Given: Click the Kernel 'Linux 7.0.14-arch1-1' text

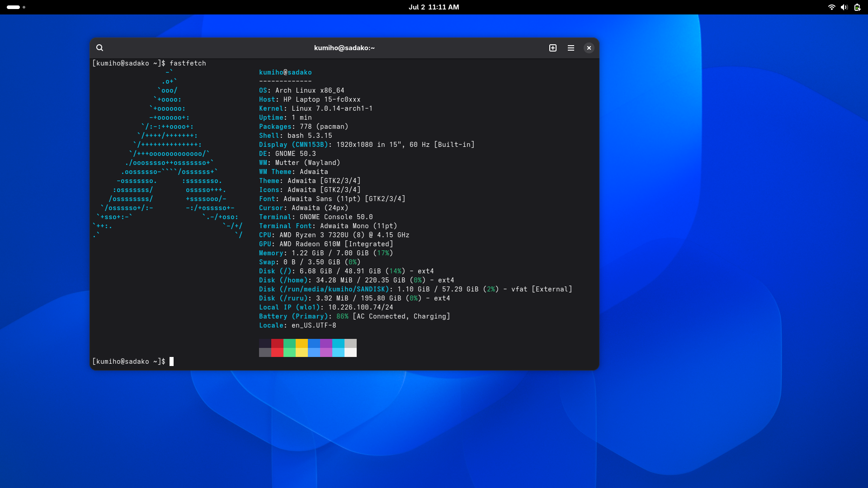Looking at the screenshot, I should tap(332, 108).
